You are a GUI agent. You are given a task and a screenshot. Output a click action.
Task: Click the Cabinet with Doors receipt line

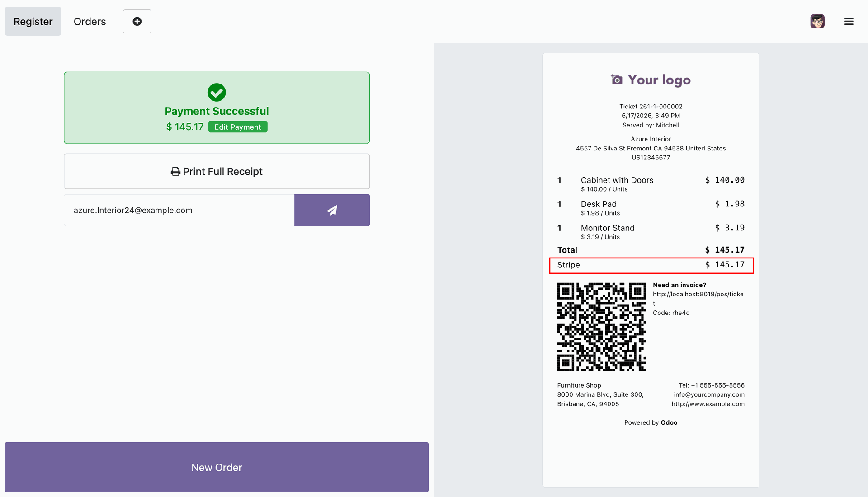click(x=651, y=184)
